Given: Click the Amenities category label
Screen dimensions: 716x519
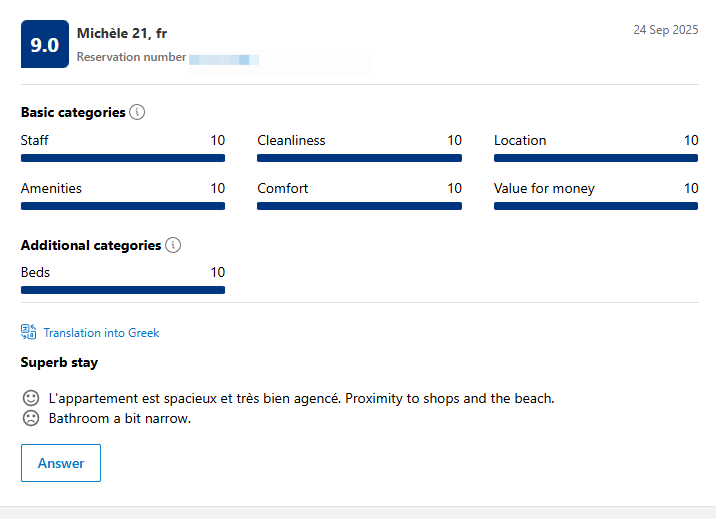Looking at the screenshot, I should 51,188.
